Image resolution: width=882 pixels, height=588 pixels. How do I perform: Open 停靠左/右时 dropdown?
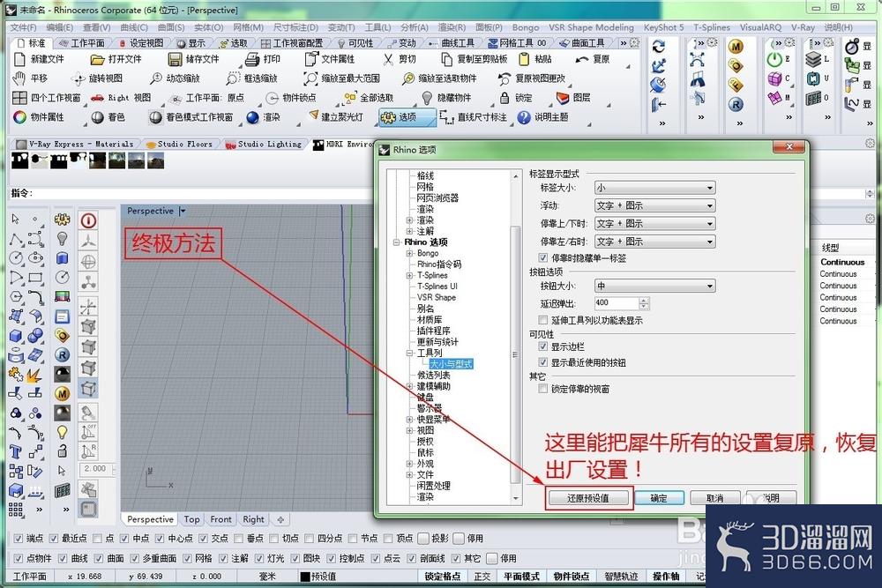pyautogui.click(x=654, y=242)
